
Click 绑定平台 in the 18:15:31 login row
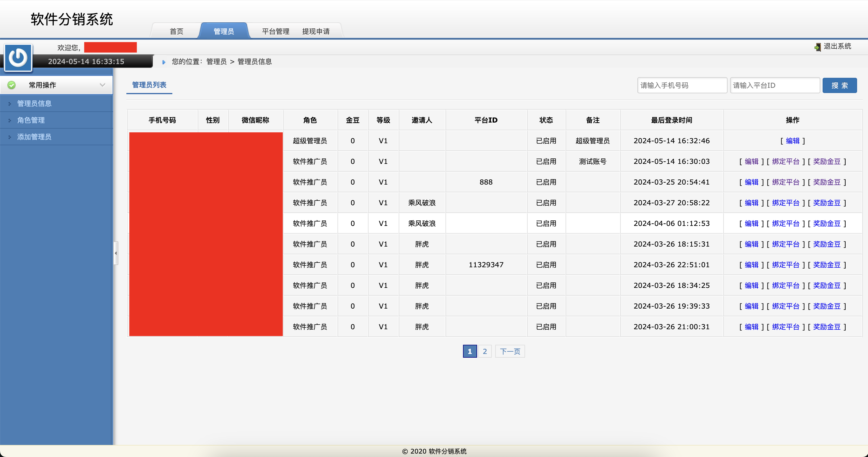tap(786, 244)
